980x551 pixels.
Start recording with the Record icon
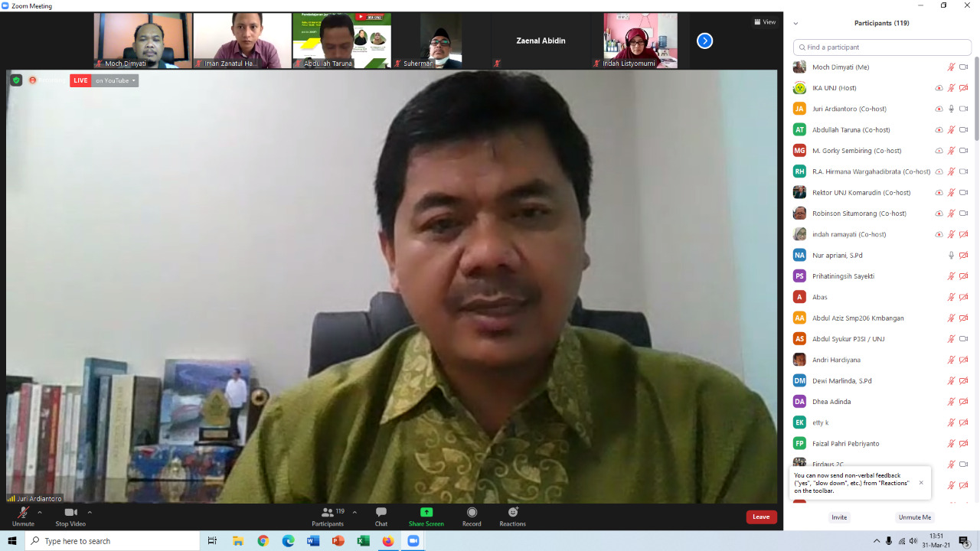tap(472, 513)
